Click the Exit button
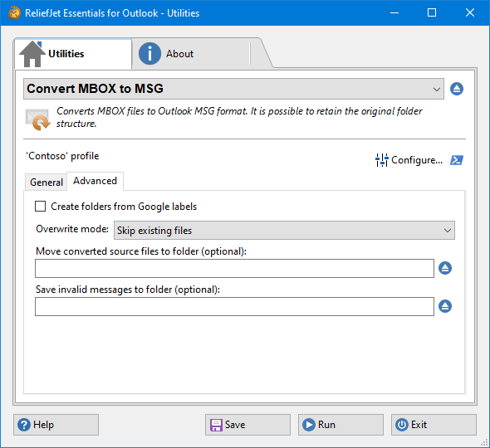The height and width of the screenshot is (448, 490). coord(434,425)
